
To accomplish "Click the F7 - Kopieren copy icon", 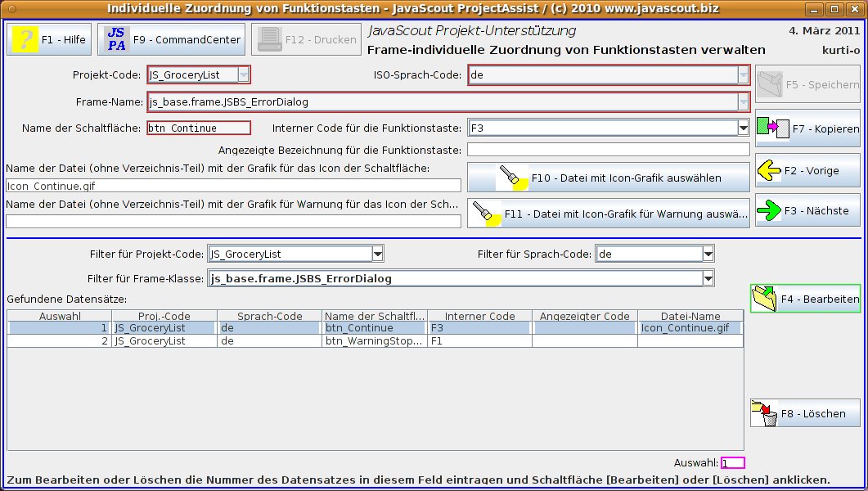I will (771, 128).
